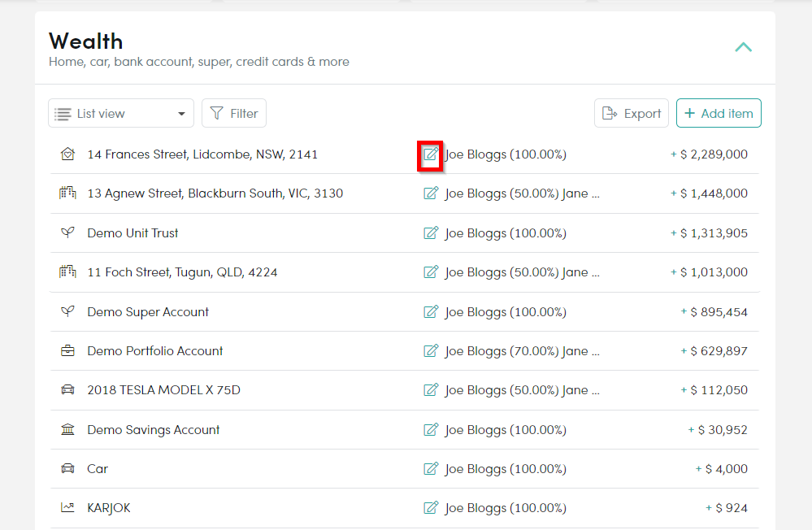Click the $ 1,448,000 value

click(714, 193)
